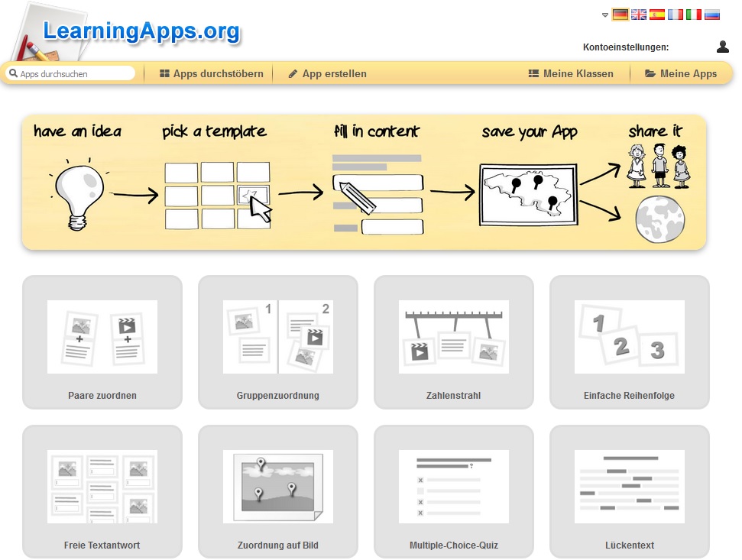Expand the language dropdown arrow
The image size is (742, 560).
click(x=604, y=15)
